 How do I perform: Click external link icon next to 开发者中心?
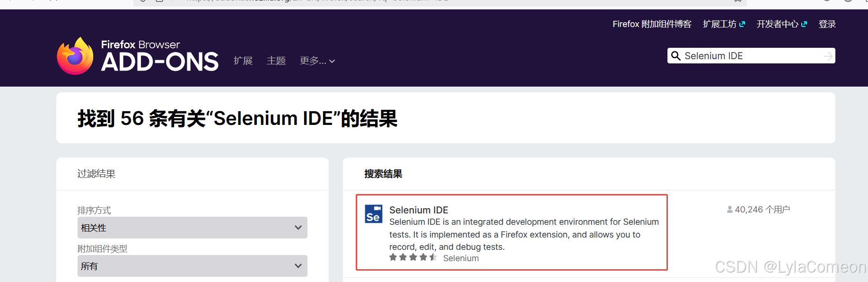pyautogui.click(x=804, y=24)
